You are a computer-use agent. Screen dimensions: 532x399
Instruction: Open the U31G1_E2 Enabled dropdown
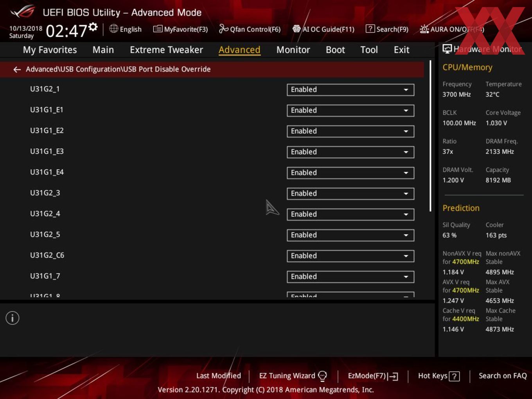click(350, 131)
